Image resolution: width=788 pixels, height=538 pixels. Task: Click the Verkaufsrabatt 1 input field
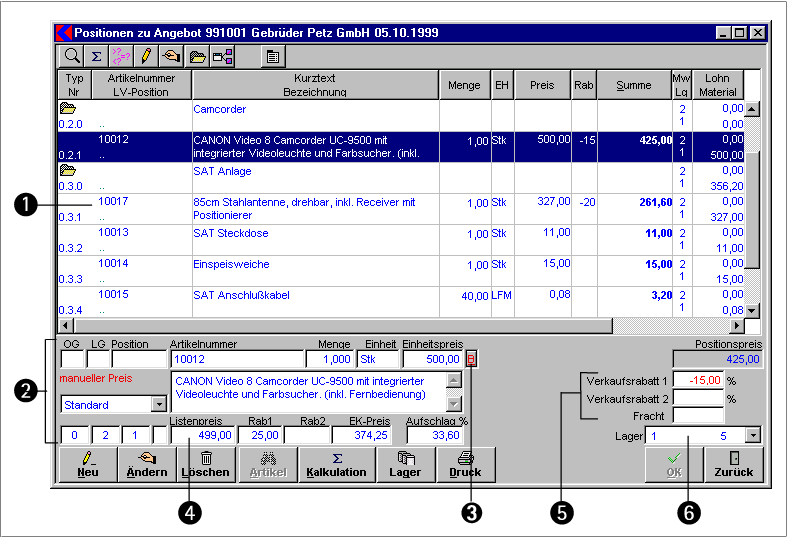(698, 380)
